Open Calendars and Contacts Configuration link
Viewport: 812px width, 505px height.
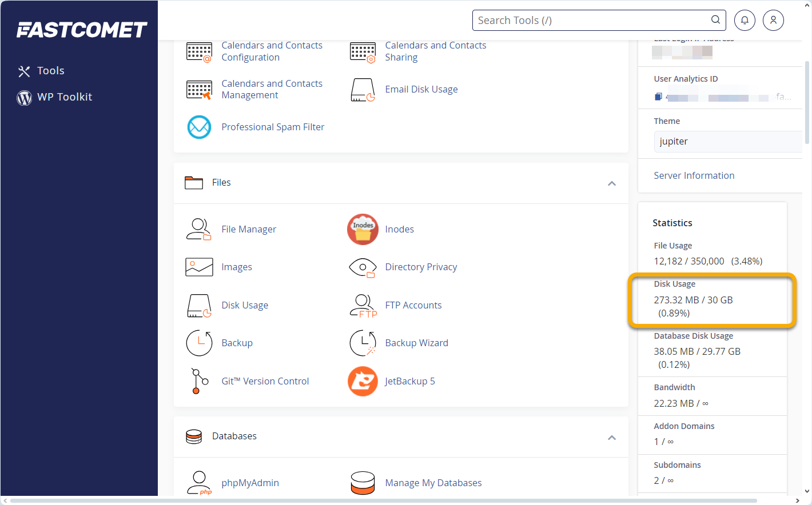[x=272, y=51]
